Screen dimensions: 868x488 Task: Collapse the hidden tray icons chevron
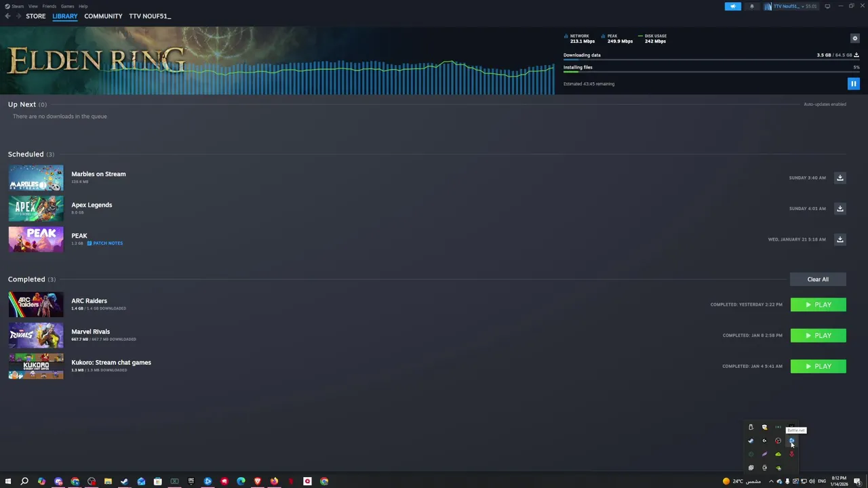tap(770, 481)
